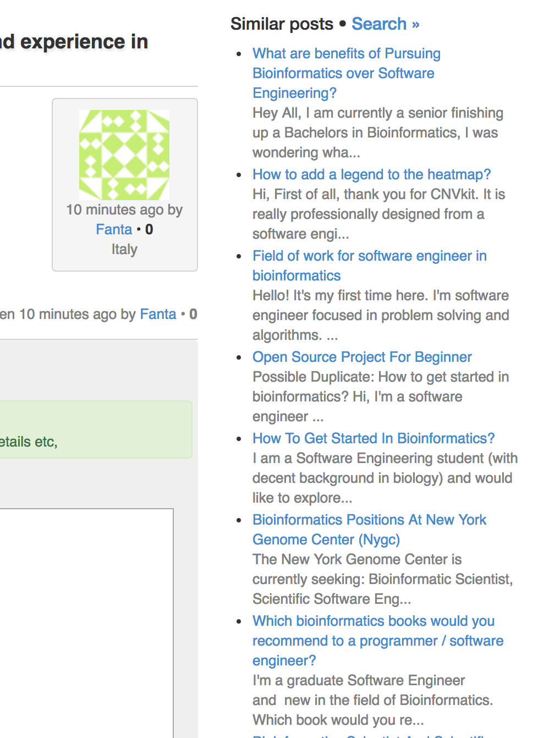Click the '10 minutes ago by' text in the user card

pyautogui.click(x=124, y=210)
